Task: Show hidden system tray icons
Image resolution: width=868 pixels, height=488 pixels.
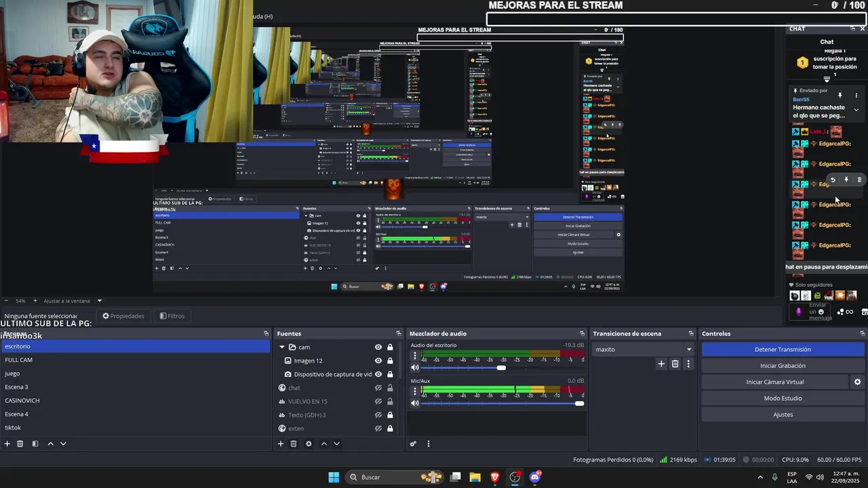Action: pos(759,477)
